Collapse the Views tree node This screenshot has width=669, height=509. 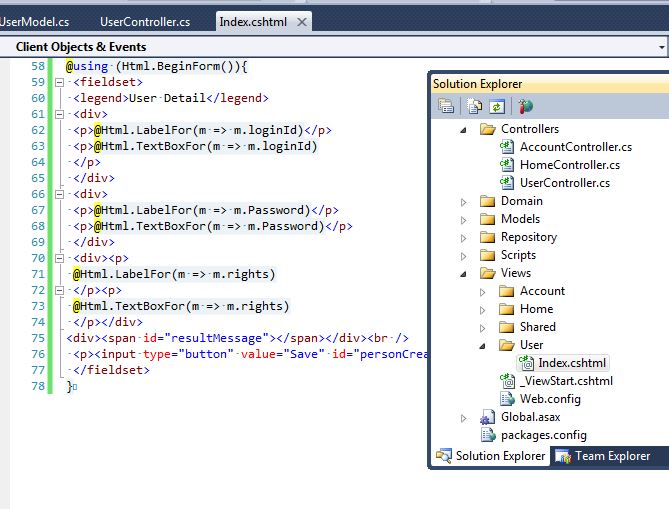463,274
